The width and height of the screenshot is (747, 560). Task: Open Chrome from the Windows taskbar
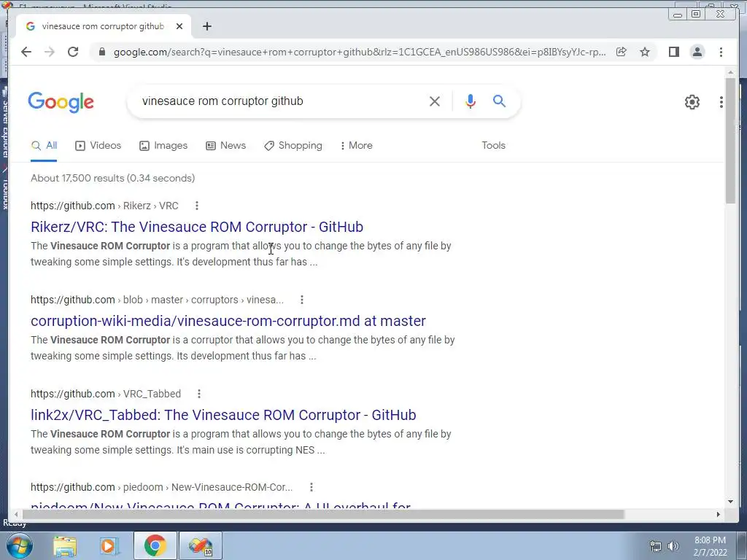[155, 545]
